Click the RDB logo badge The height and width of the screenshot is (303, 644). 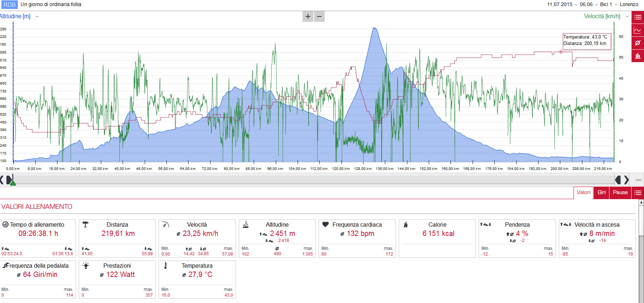[x=9, y=5]
